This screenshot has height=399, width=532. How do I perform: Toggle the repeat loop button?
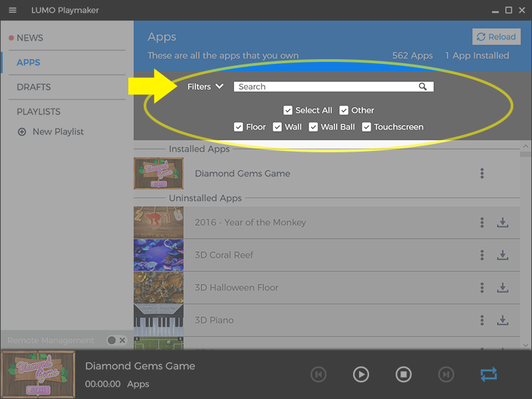[489, 374]
